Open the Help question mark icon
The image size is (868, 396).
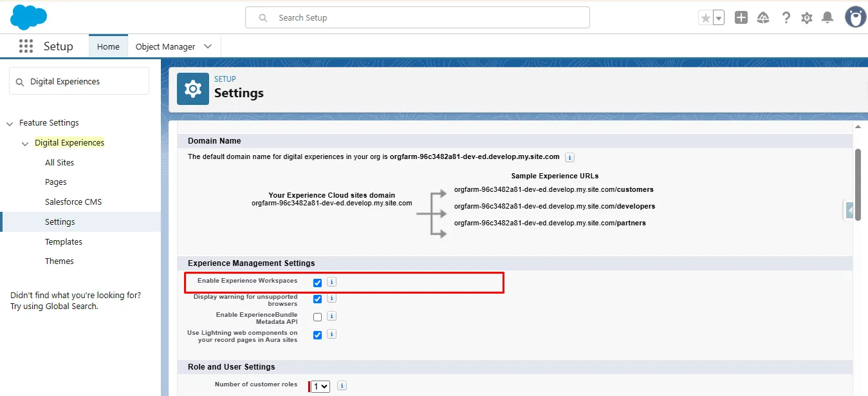coord(786,18)
